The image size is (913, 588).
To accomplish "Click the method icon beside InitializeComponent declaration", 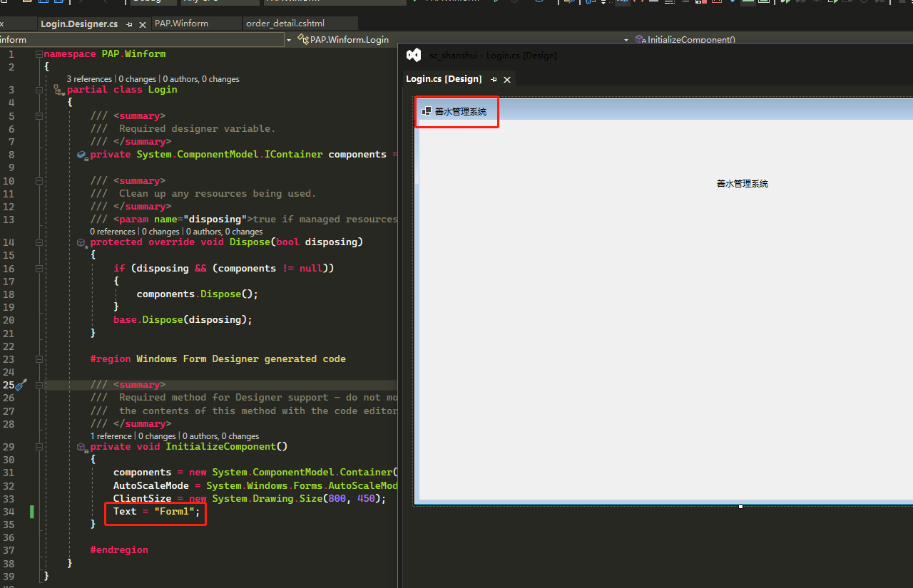I will pyautogui.click(x=82, y=447).
